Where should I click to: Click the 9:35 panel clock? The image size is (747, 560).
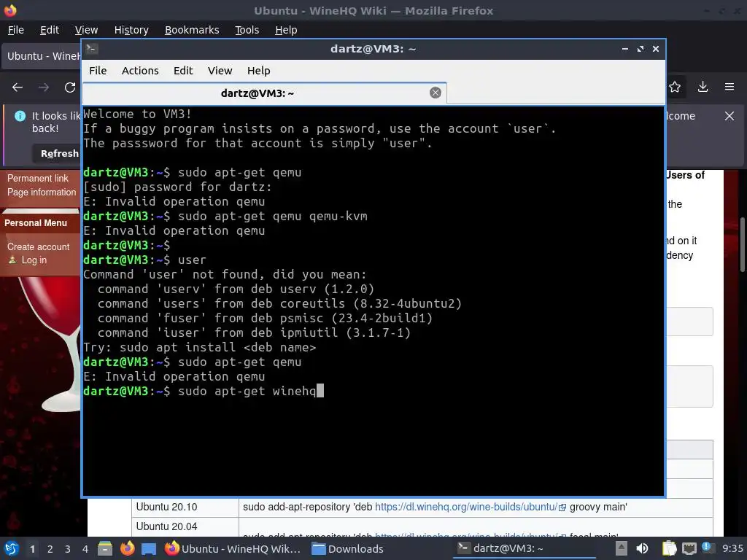732,548
